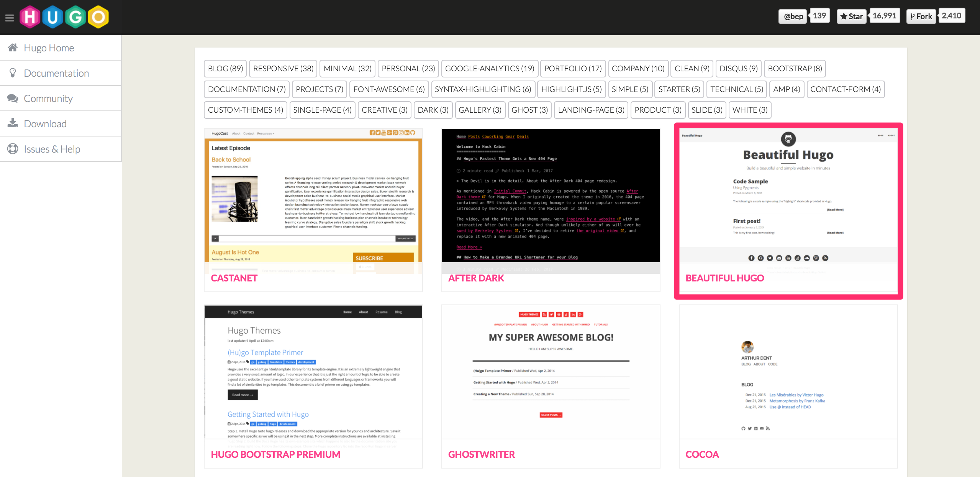Click the CASTANET title link

point(234,278)
